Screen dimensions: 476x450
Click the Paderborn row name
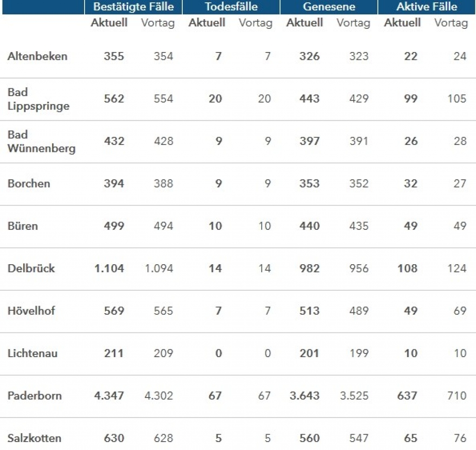click(34, 396)
